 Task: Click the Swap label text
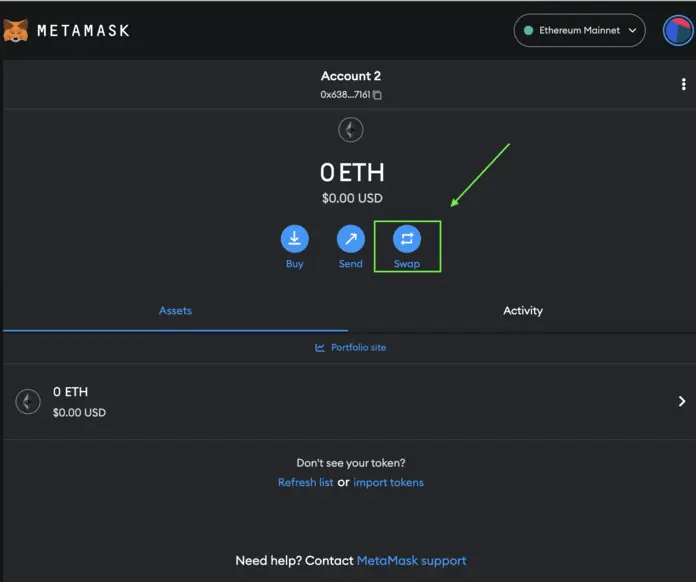tap(407, 264)
